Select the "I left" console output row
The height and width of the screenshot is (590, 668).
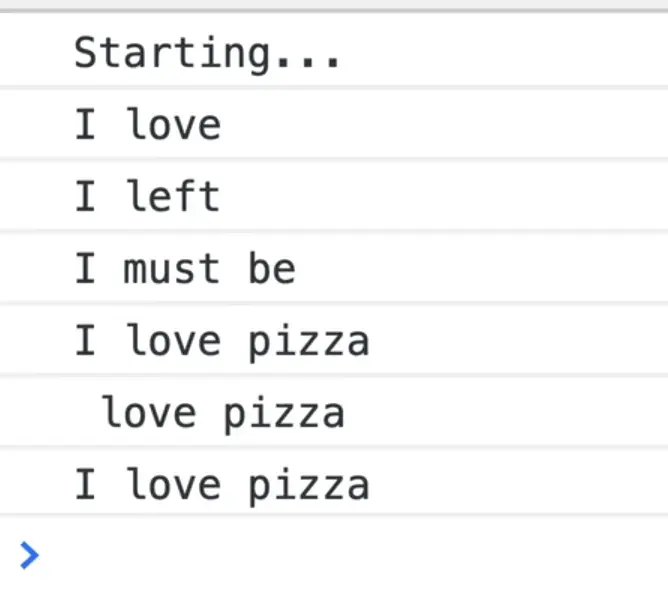click(147, 197)
